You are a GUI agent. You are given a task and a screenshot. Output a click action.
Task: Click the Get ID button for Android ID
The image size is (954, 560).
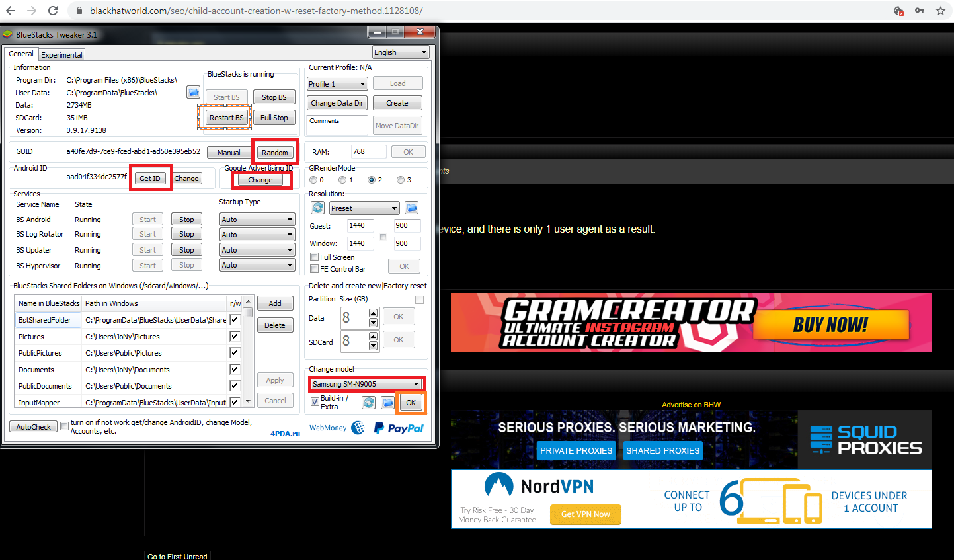pyautogui.click(x=150, y=179)
